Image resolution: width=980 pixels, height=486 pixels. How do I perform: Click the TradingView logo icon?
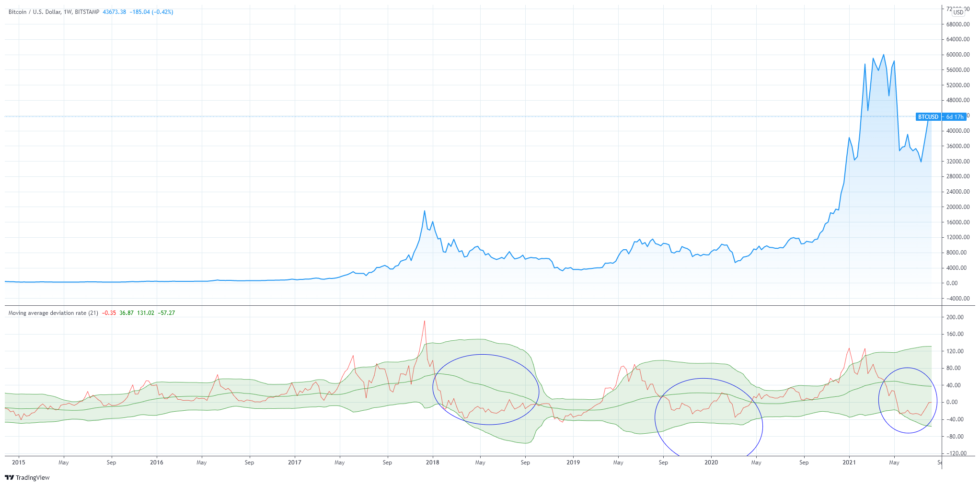pyautogui.click(x=9, y=477)
